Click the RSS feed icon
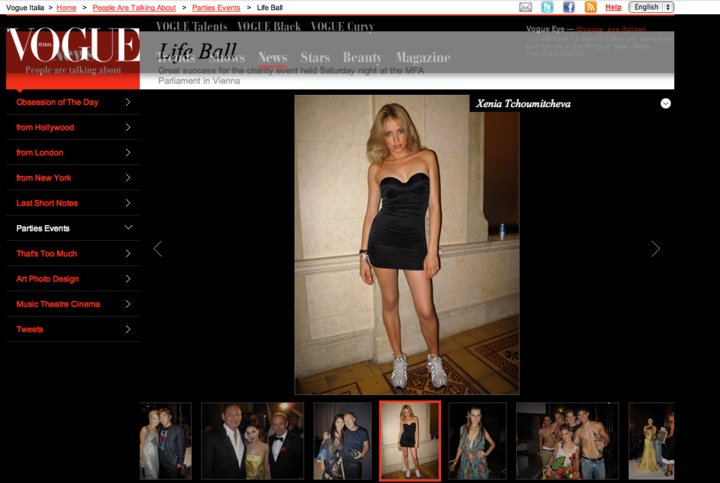Viewport: 720px width, 483px height. (x=591, y=7)
